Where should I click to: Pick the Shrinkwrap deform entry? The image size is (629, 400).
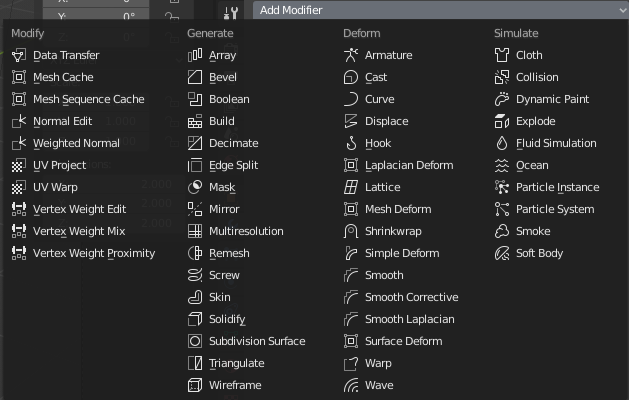pyautogui.click(x=393, y=231)
